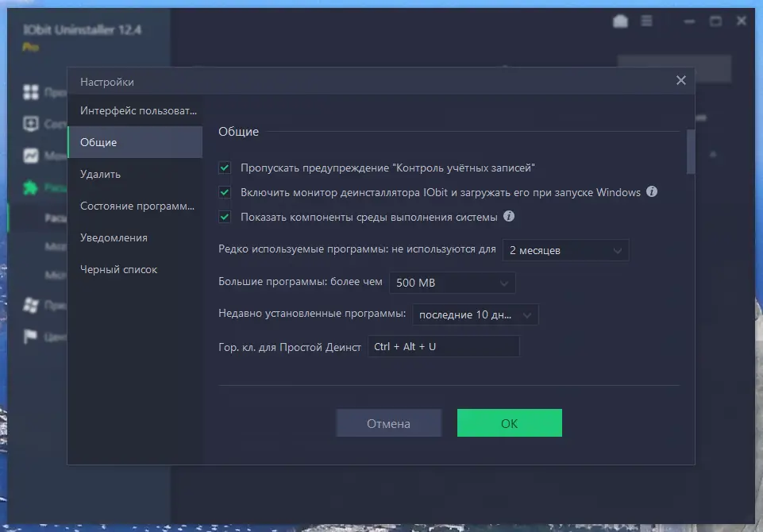Maximize the IObit Uninstaller main window
Viewport: 763px width, 532px height.
click(x=715, y=21)
